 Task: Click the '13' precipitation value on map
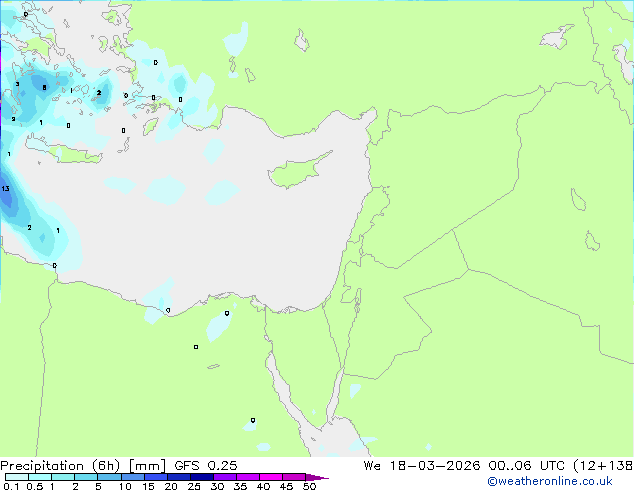coord(5,188)
